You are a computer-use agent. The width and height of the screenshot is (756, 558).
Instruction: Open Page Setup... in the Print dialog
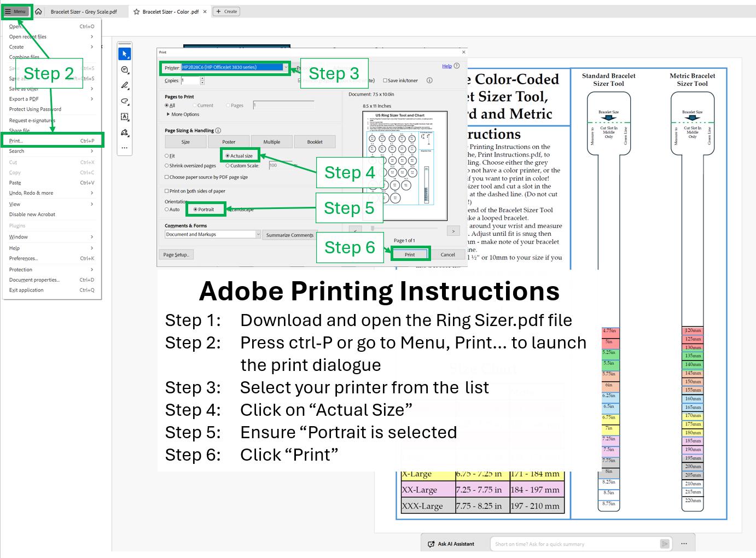176,255
